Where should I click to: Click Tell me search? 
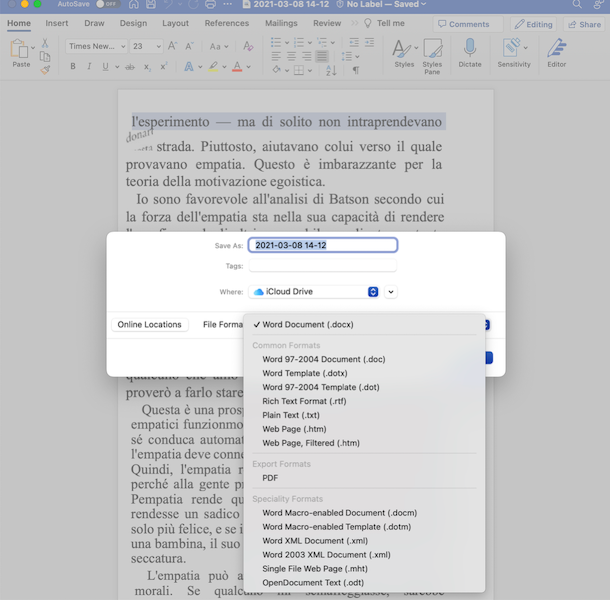[384, 23]
